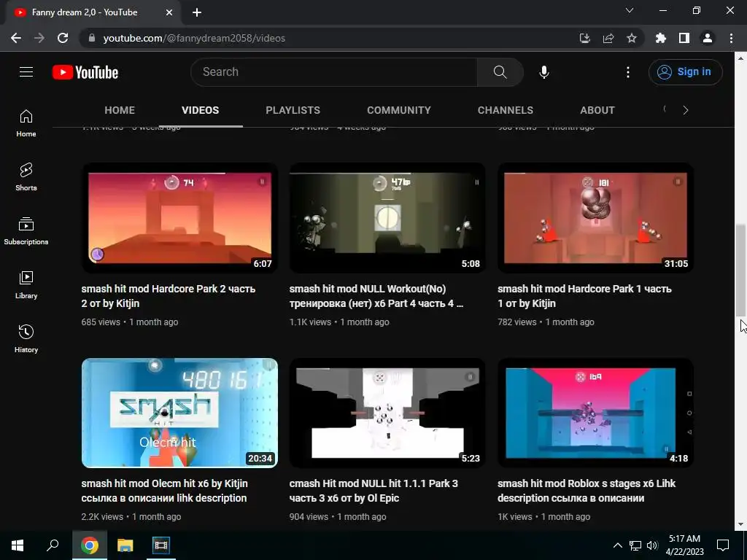Switch to the HOME channel tab
The height and width of the screenshot is (560, 747).
[x=120, y=110]
